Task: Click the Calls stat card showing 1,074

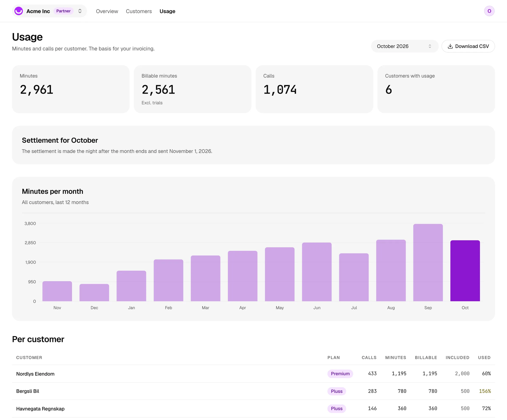Action: click(314, 89)
